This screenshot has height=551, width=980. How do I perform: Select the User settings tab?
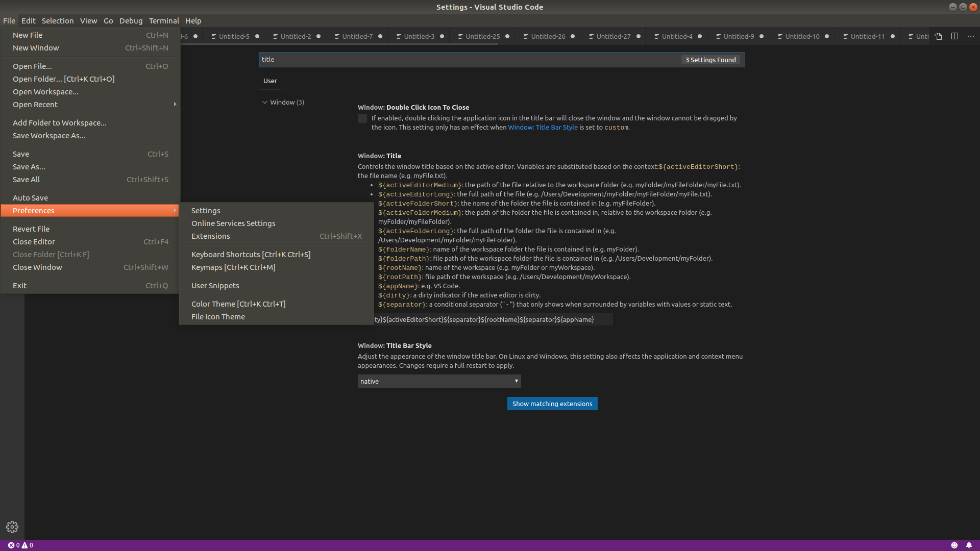[270, 81]
